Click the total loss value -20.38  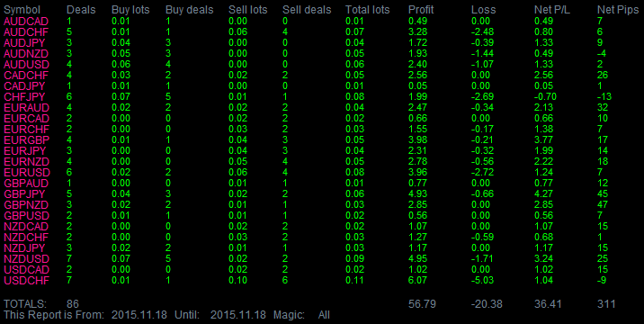pyautogui.click(x=487, y=304)
